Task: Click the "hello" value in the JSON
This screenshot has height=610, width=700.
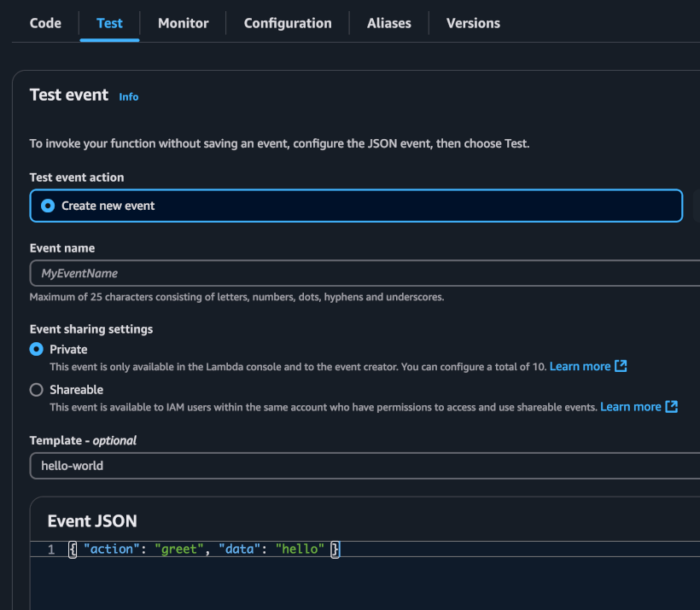Action: pyautogui.click(x=300, y=549)
